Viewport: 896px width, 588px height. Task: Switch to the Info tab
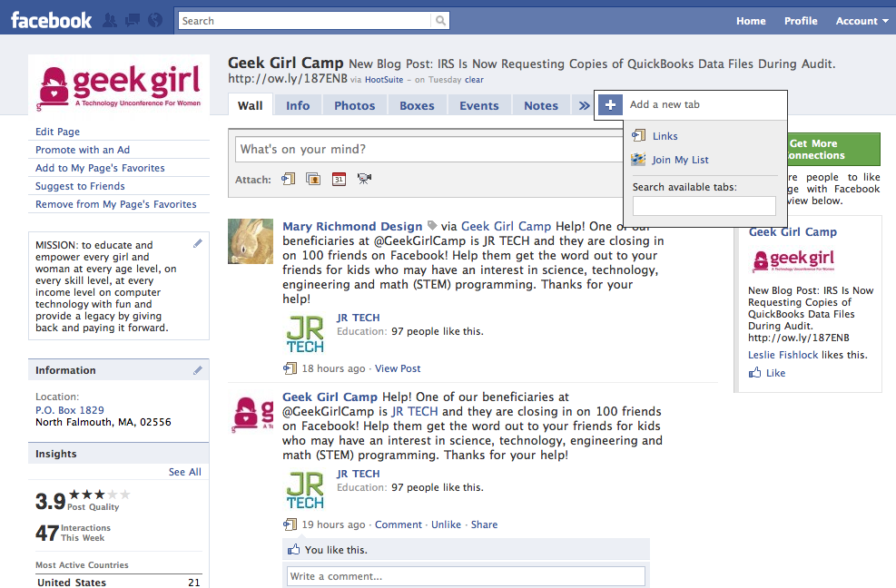pyautogui.click(x=298, y=105)
